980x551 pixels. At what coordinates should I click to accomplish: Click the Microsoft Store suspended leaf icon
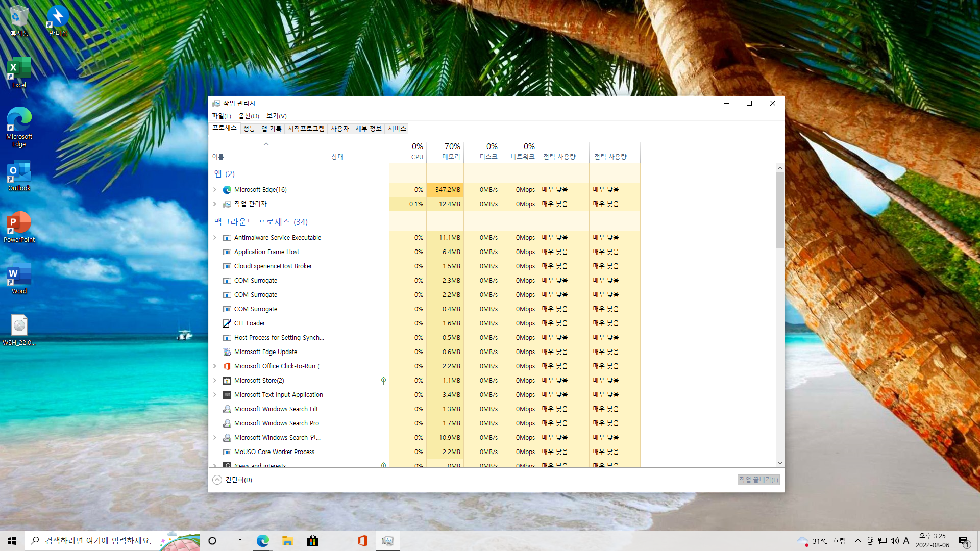point(383,381)
